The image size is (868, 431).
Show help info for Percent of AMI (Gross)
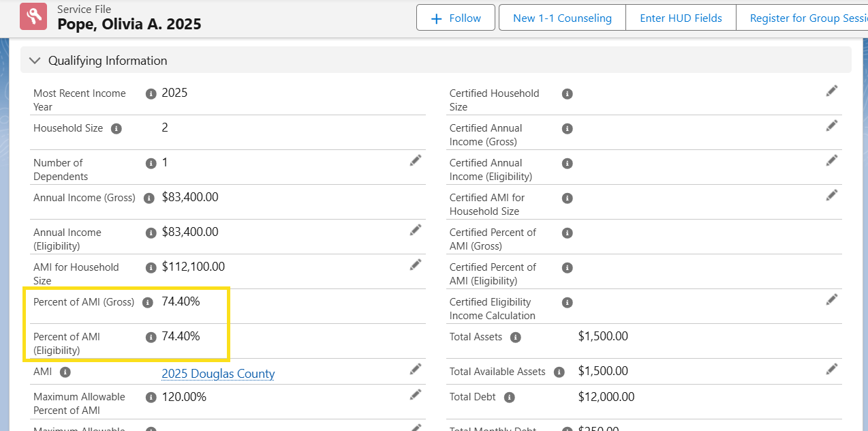pyautogui.click(x=148, y=303)
